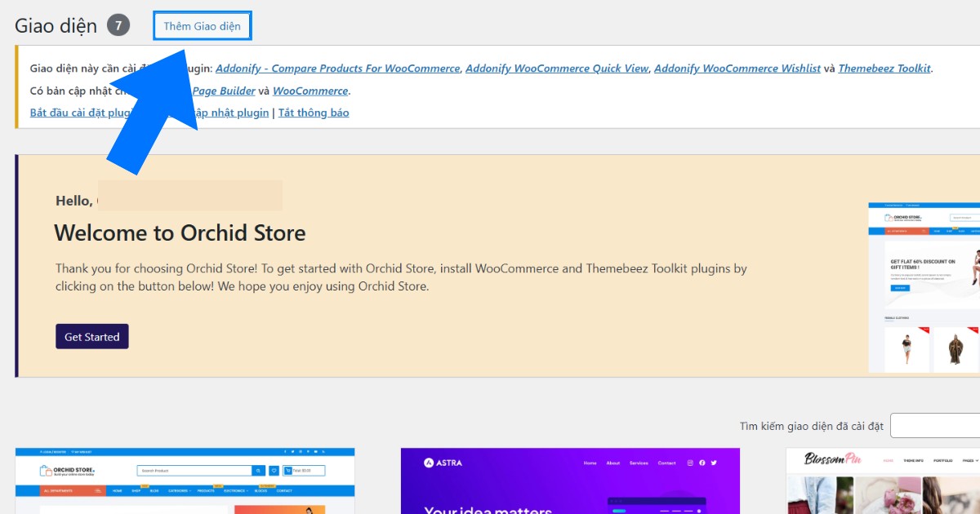Screen dimensions: 980x514
Task: Open the WooCommerce update link
Action: pos(310,91)
